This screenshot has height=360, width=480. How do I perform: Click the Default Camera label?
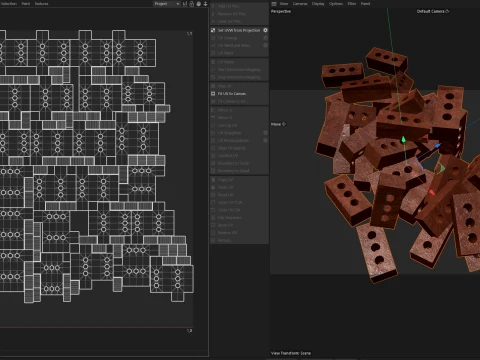pyautogui.click(x=430, y=11)
